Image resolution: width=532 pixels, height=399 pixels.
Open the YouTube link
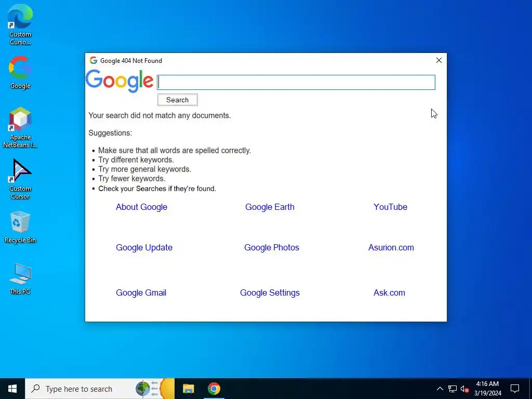[x=390, y=207]
